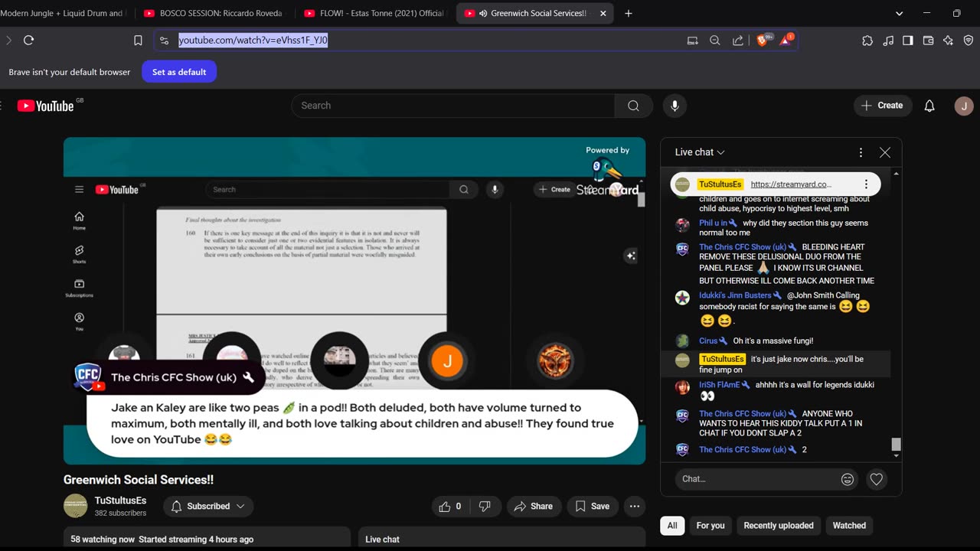Viewport: 980px width, 551px height.
Task: Select the For you filter chip
Action: click(x=710, y=526)
